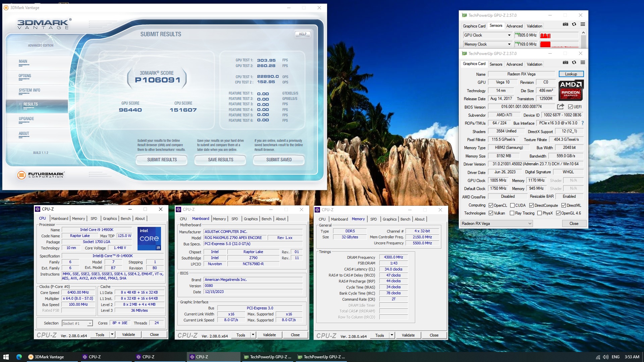Click the refresh icon in the upper GPU-Z Sensors window
This screenshot has height=362, width=644.
coord(574,24)
